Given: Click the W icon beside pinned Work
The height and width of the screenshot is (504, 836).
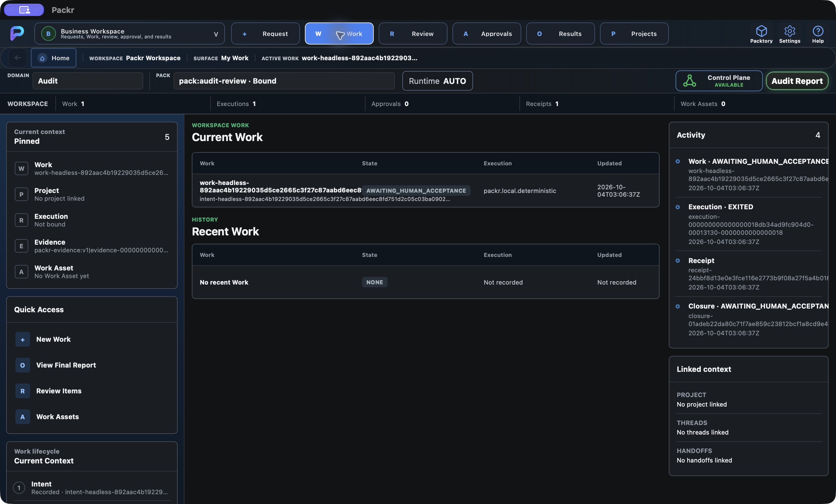Looking at the screenshot, I should [x=22, y=169].
